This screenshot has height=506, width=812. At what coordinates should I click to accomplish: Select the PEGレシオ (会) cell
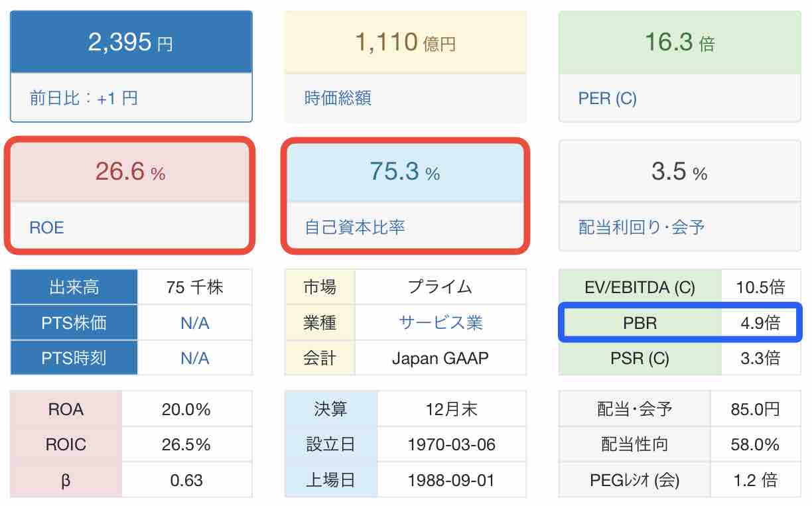click(635, 479)
